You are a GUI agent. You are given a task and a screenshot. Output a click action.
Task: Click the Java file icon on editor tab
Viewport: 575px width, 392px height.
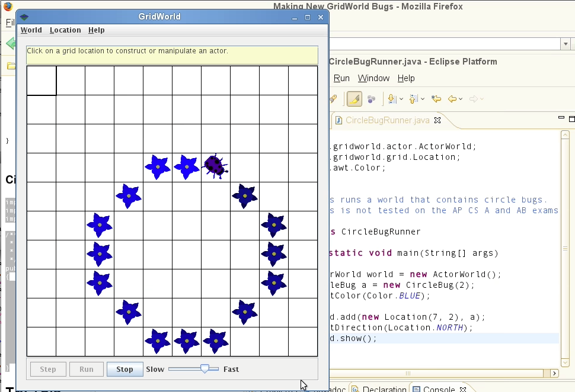(338, 120)
